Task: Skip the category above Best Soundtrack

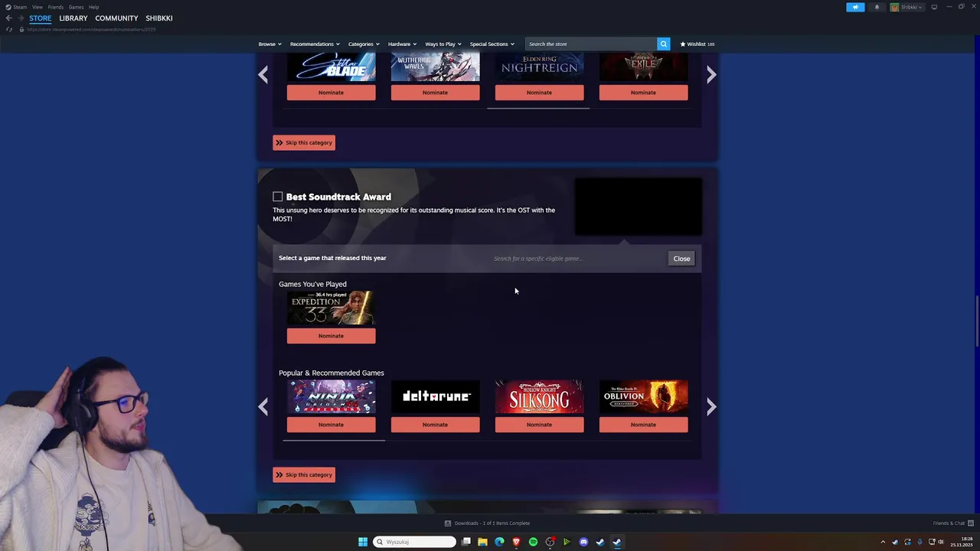Action: 304,142
